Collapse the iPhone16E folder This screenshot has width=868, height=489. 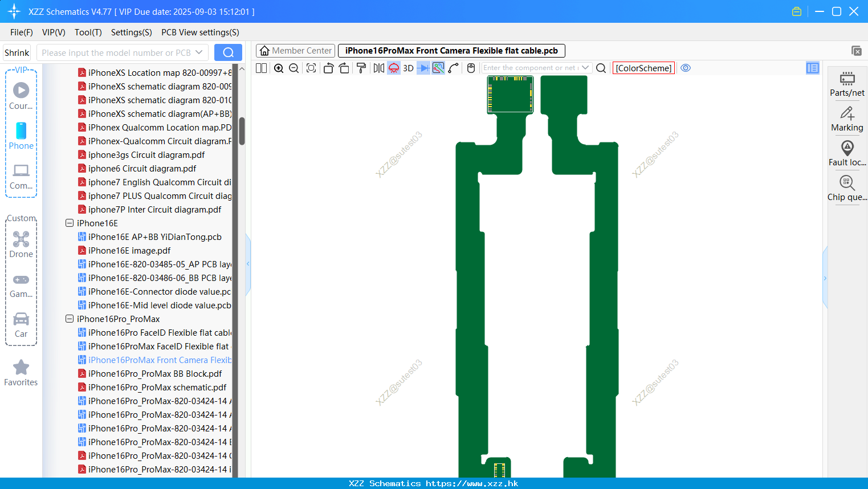tap(70, 223)
